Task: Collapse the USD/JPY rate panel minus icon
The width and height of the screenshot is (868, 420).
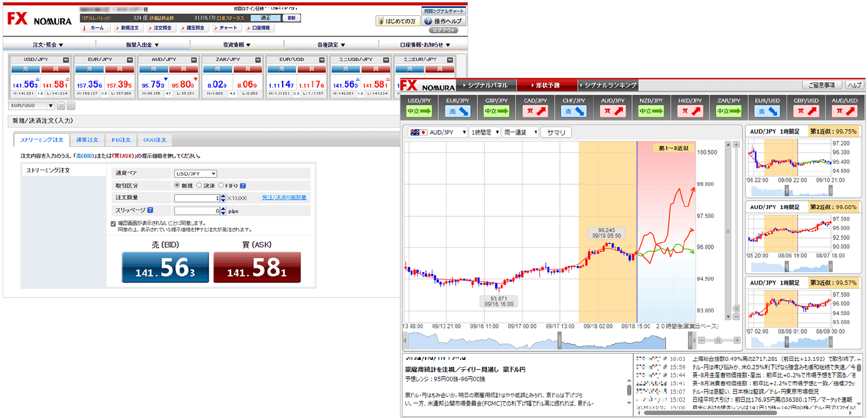Action: [66, 60]
